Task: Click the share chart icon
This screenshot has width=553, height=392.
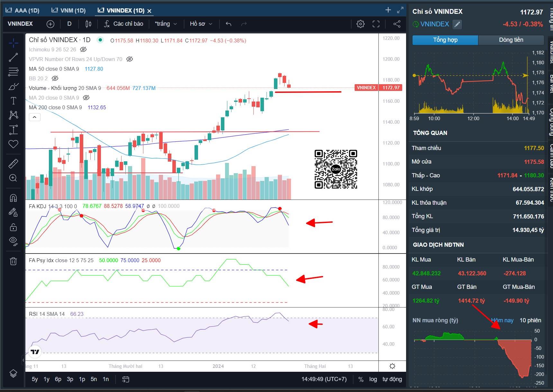Action: click(397, 24)
